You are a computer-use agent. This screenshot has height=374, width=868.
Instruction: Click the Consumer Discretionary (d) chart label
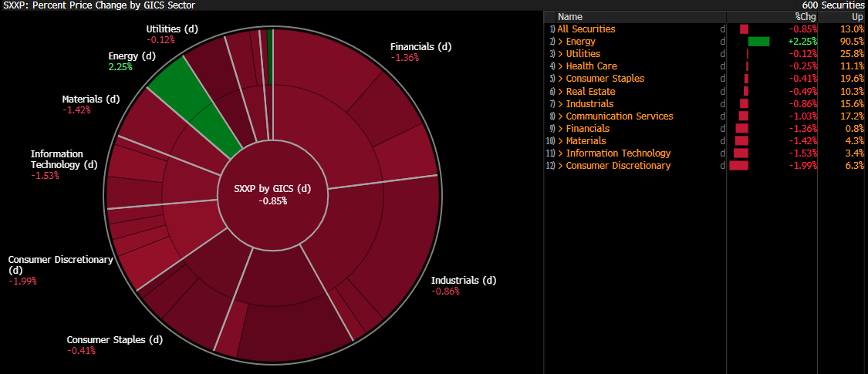(x=60, y=264)
